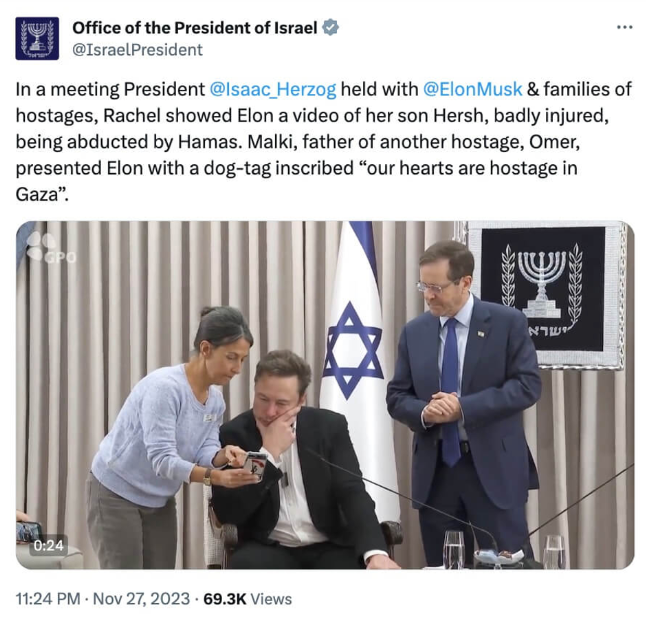
Task: Click the 0:24 video duration badge
Action: tap(48, 546)
